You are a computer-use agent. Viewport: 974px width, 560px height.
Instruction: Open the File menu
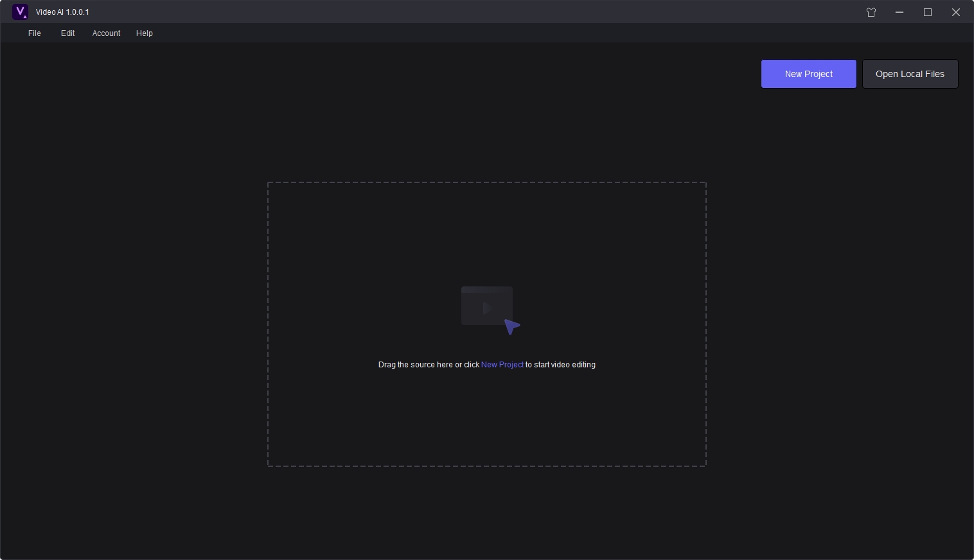34,33
